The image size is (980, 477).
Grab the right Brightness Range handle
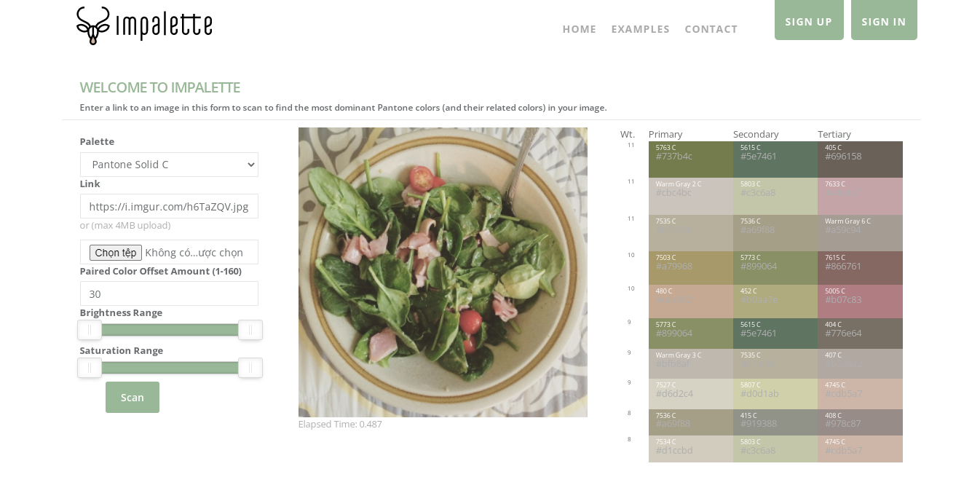250,330
